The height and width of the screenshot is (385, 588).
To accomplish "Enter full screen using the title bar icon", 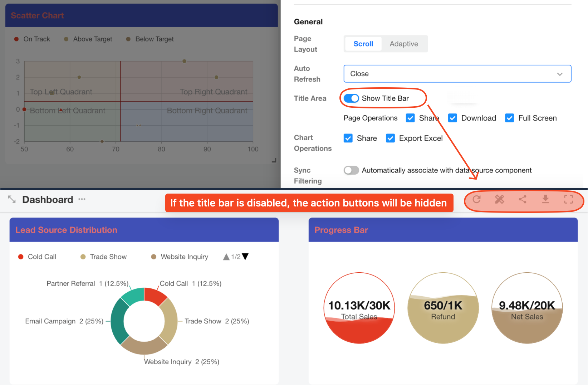I will click(568, 199).
